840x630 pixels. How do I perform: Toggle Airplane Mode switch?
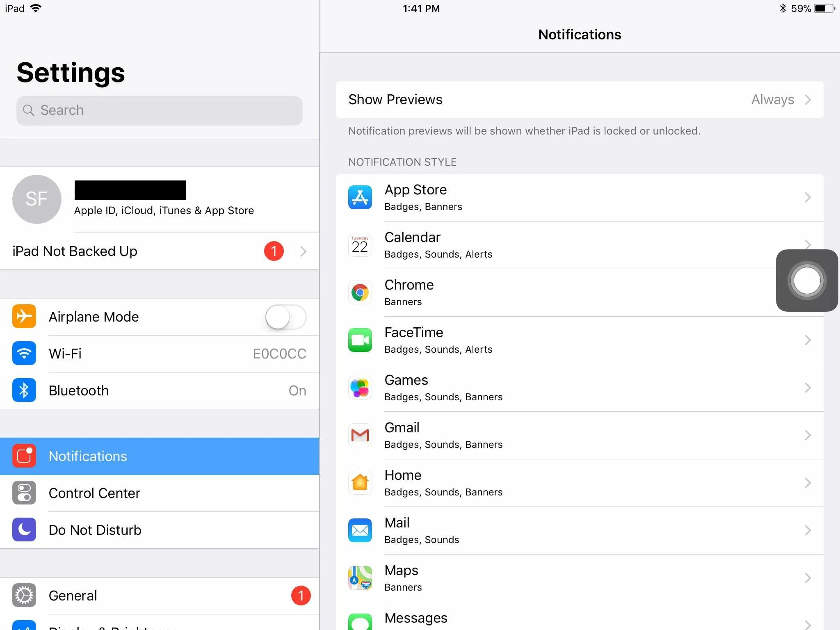point(284,316)
